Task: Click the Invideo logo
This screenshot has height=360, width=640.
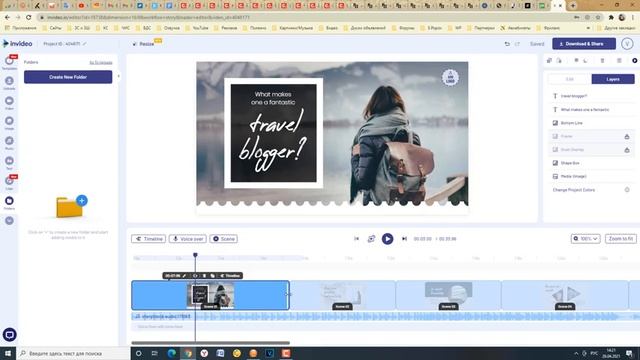Action: click(x=18, y=44)
